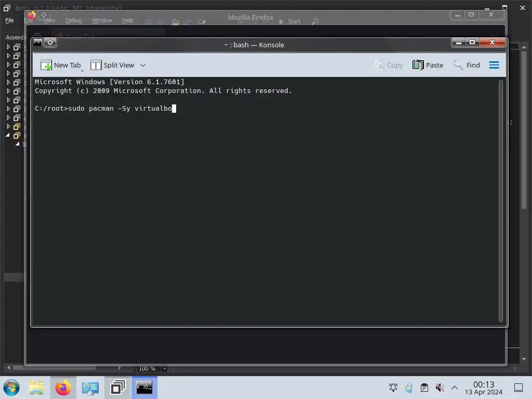
Task: Click the Konsole vertical scrollbar
Action: coord(500,201)
